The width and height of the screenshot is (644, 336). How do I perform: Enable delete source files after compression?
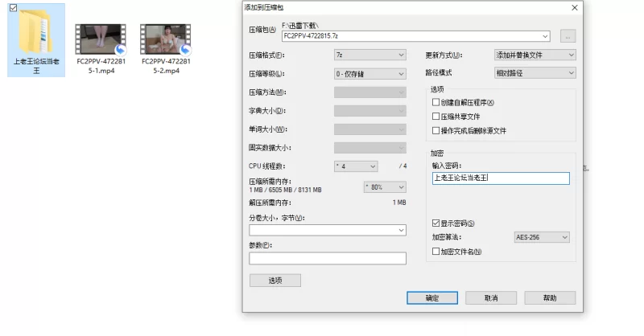click(436, 130)
